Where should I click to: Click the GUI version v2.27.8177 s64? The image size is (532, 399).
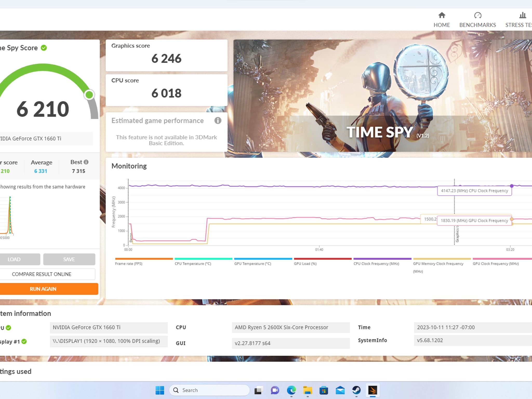[x=291, y=343]
